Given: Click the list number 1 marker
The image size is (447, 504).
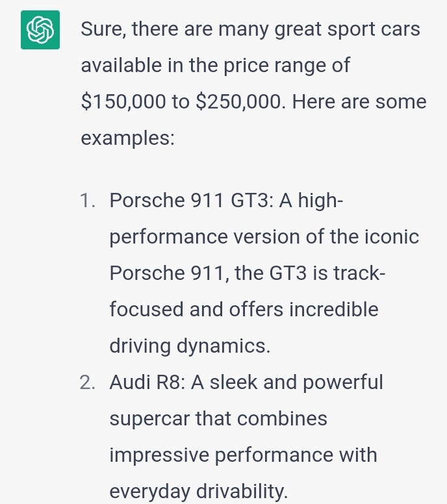Looking at the screenshot, I should 90,201.
